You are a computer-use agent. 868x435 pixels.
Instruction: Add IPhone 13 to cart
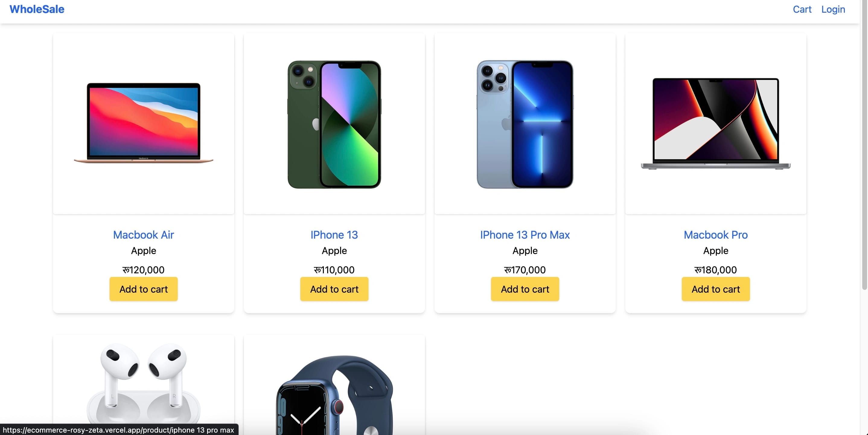(334, 289)
